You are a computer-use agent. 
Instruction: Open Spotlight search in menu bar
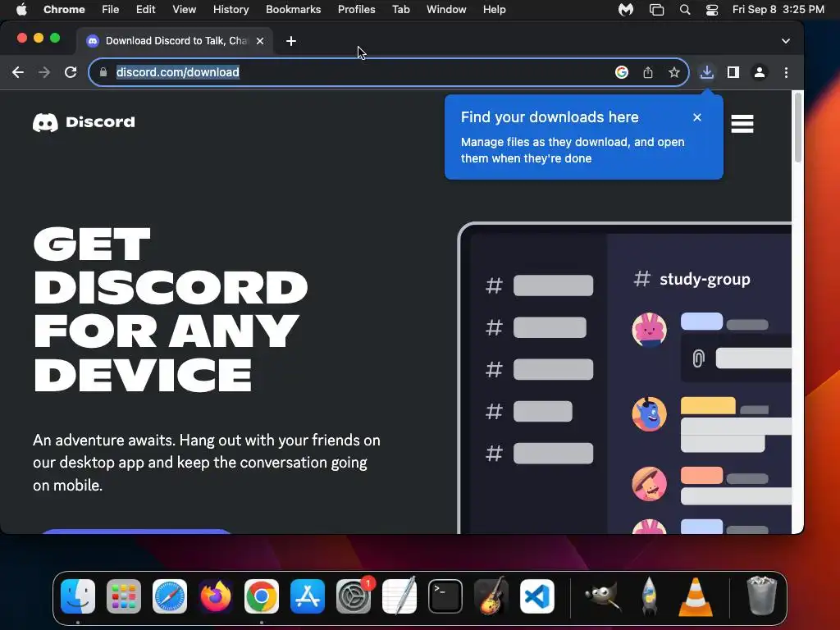click(x=685, y=9)
